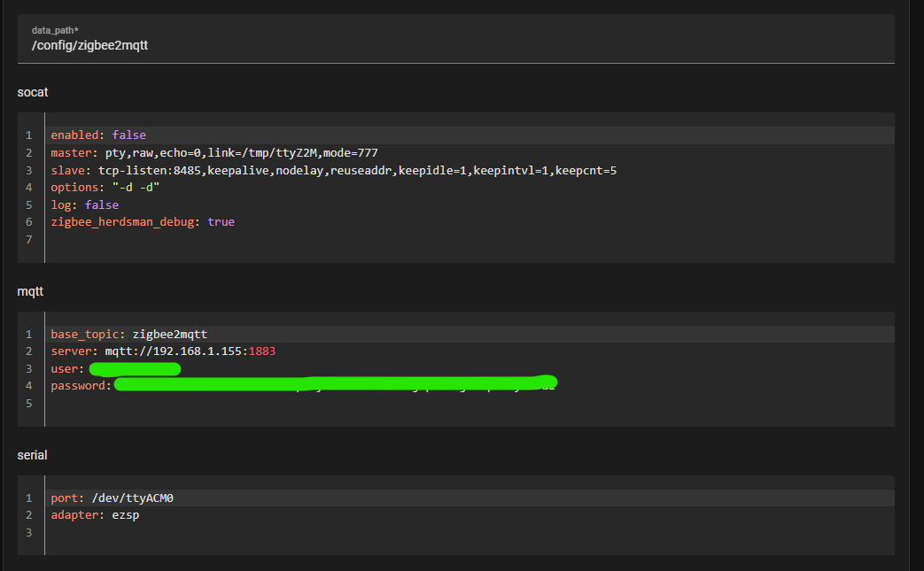Image resolution: width=924 pixels, height=571 pixels.
Task: Click the 'password:' line in mqtt editor
Action: pos(304,386)
